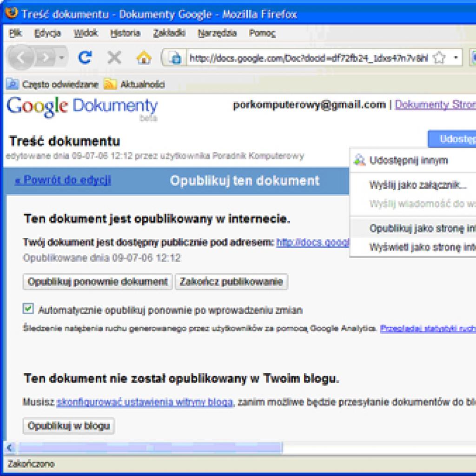Open the Historia menu
Image resolution: width=476 pixels, height=476 pixels.
tap(125, 33)
